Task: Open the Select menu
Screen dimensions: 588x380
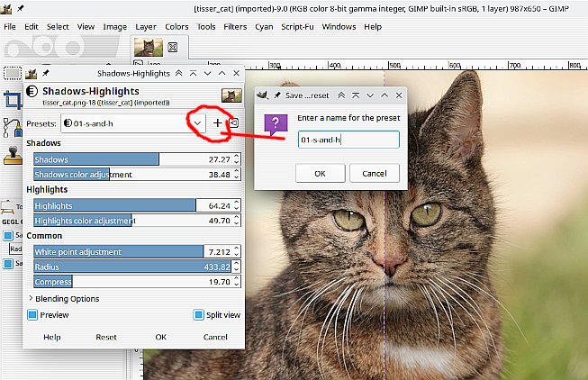Action: click(x=58, y=27)
